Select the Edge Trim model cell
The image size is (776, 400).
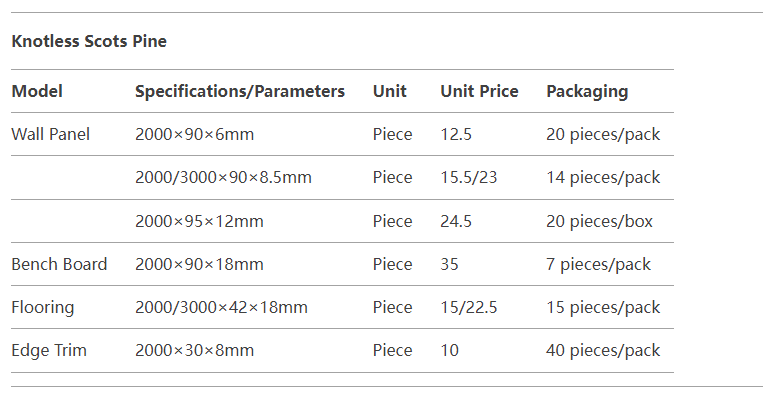click(x=49, y=350)
